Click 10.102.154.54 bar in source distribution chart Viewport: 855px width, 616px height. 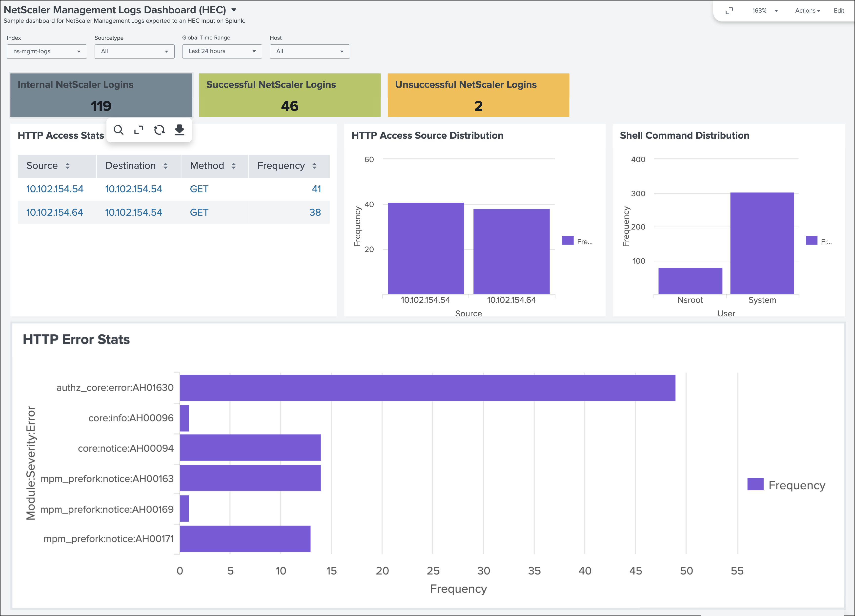click(x=426, y=248)
